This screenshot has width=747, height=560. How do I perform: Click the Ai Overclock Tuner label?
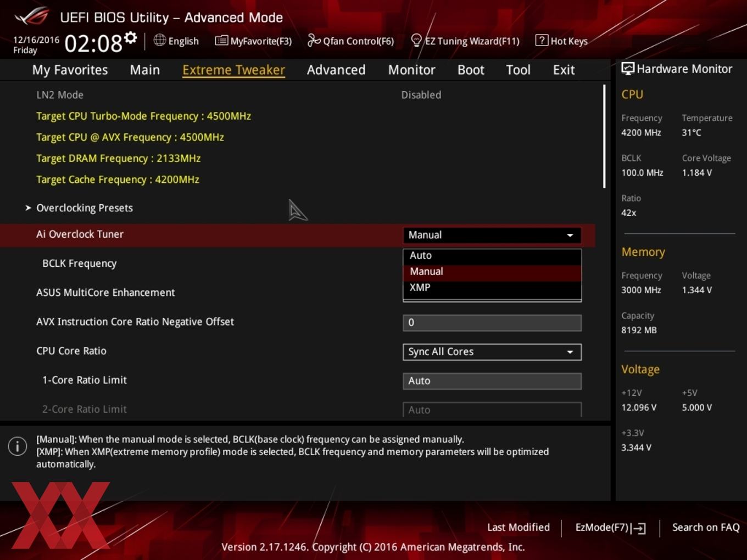coord(80,234)
